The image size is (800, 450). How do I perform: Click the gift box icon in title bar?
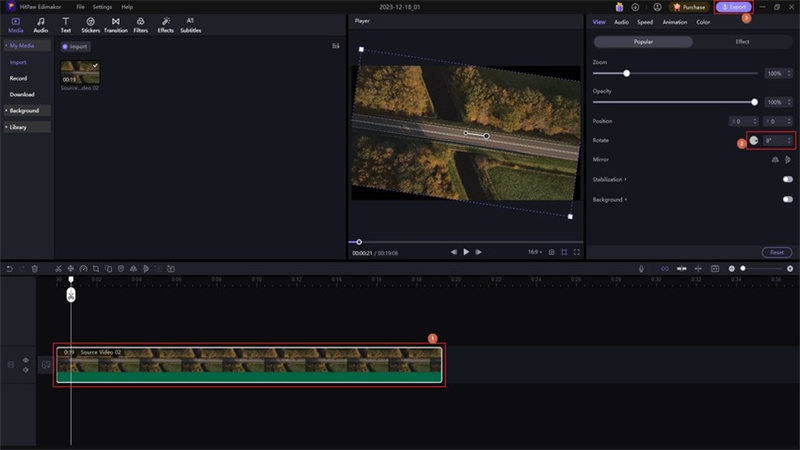(x=619, y=7)
